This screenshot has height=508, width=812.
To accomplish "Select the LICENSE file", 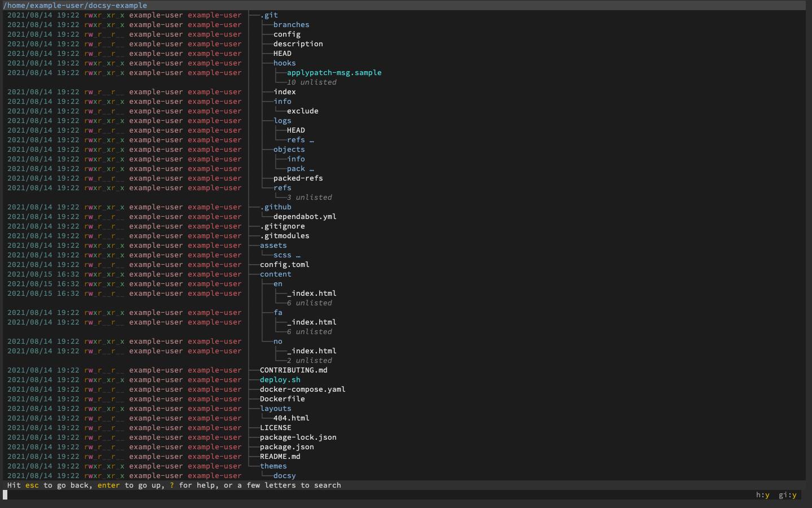I will [276, 427].
